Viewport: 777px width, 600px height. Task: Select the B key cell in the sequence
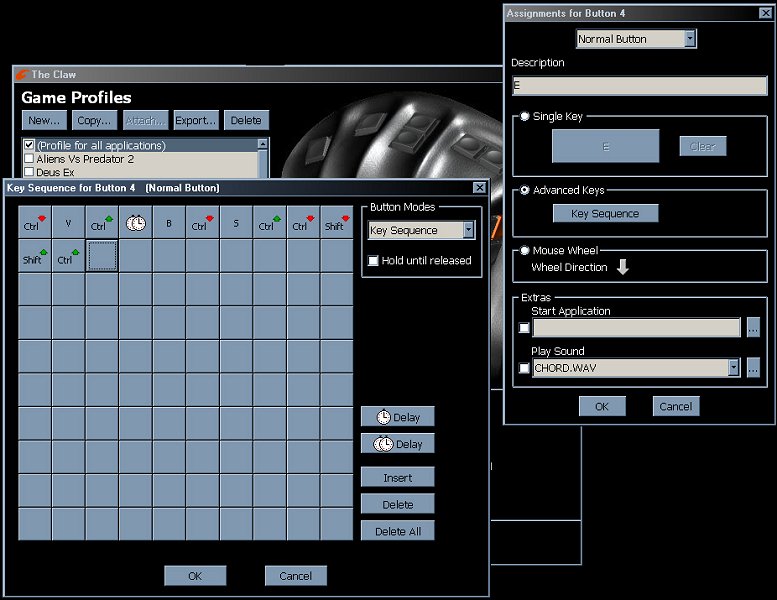point(169,223)
